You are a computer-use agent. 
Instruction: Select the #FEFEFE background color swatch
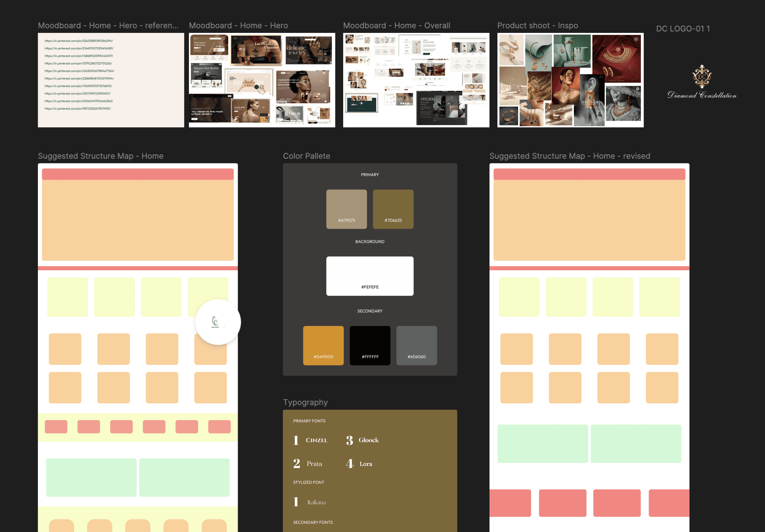[370, 276]
